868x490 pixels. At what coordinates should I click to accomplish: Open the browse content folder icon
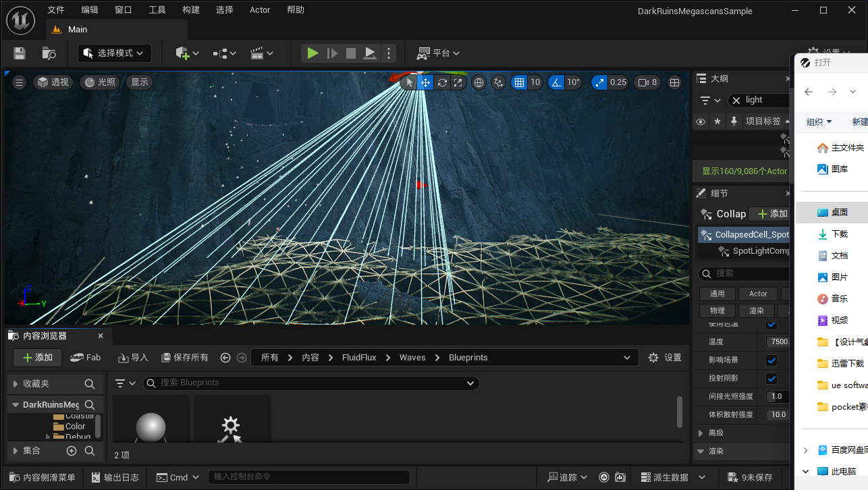(49, 53)
